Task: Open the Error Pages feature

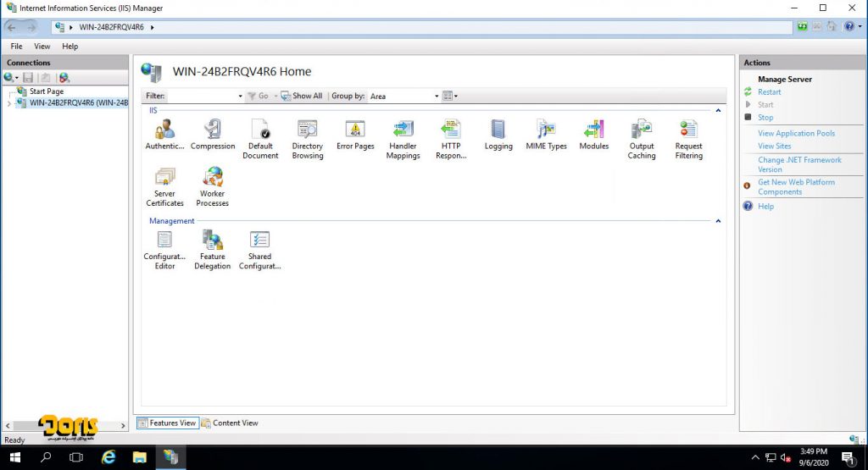Action: pos(355,135)
